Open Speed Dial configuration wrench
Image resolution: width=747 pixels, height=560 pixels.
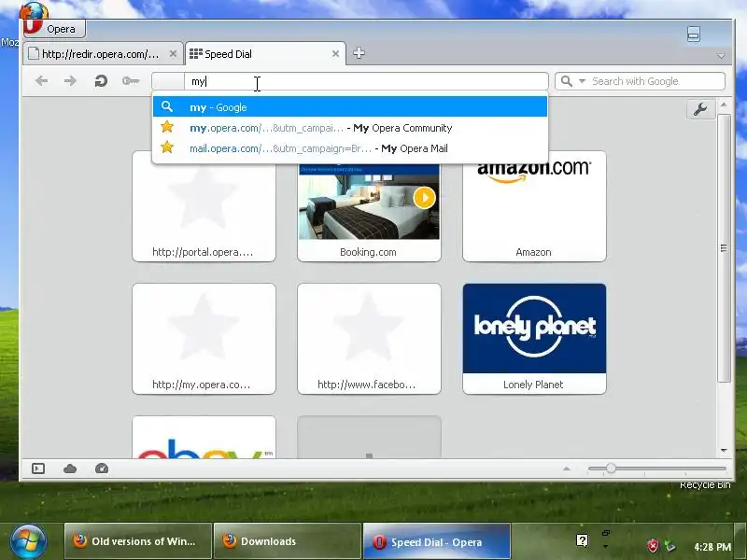point(699,109)
